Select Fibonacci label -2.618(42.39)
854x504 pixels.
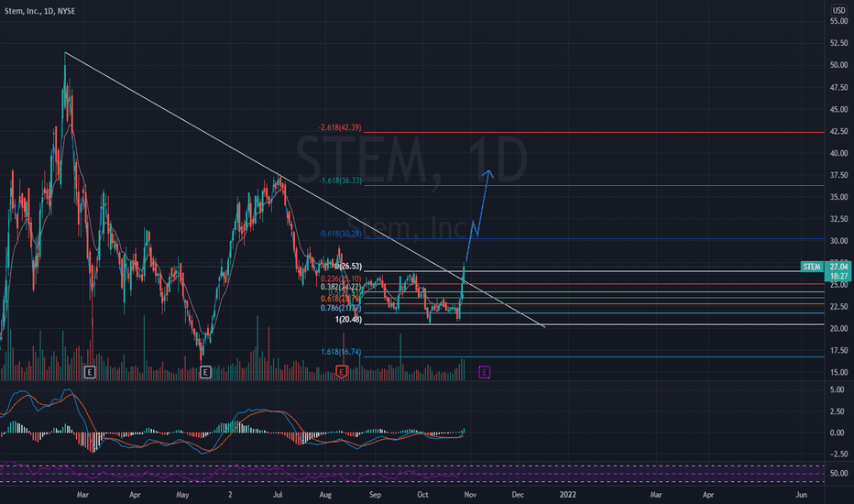click(340, 127)
